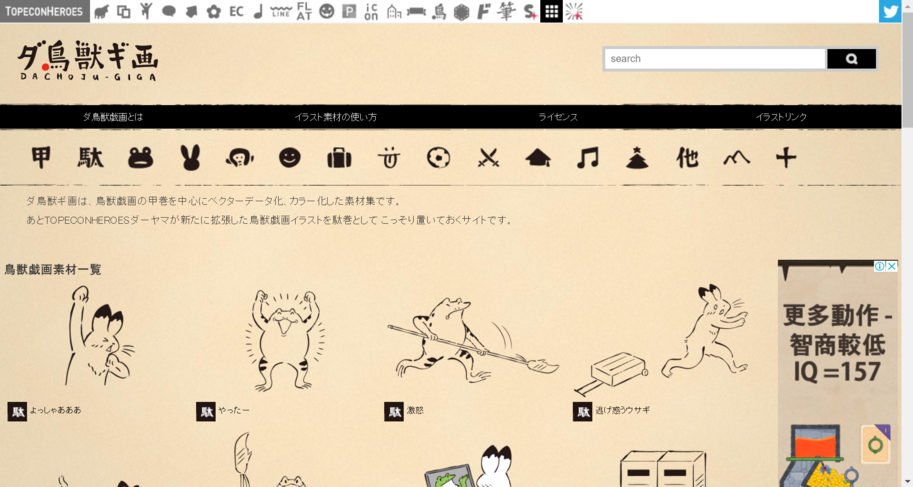Open the flower site icon in top bar
913x487 pixels.
214,11
